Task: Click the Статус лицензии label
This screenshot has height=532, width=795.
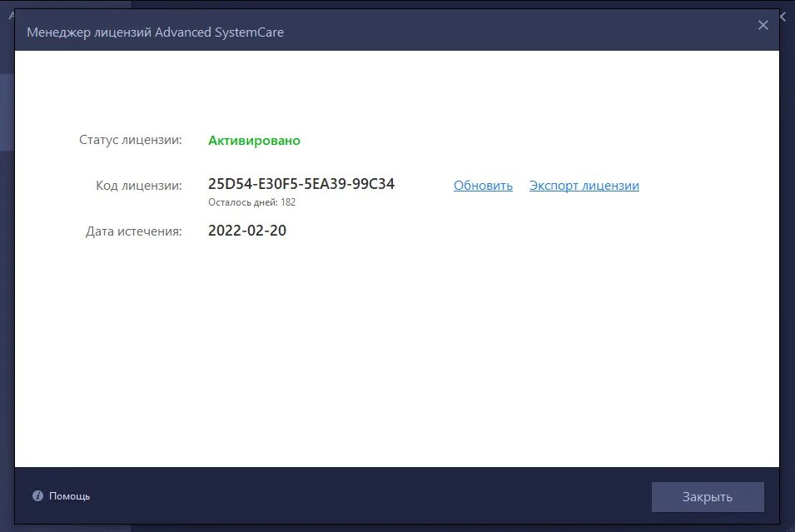Action: (131, 140)
